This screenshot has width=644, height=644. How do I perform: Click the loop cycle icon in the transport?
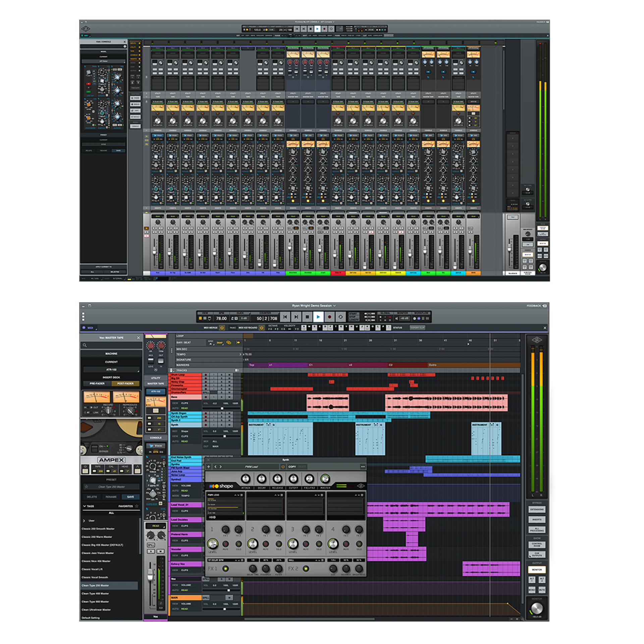(340, 317)
